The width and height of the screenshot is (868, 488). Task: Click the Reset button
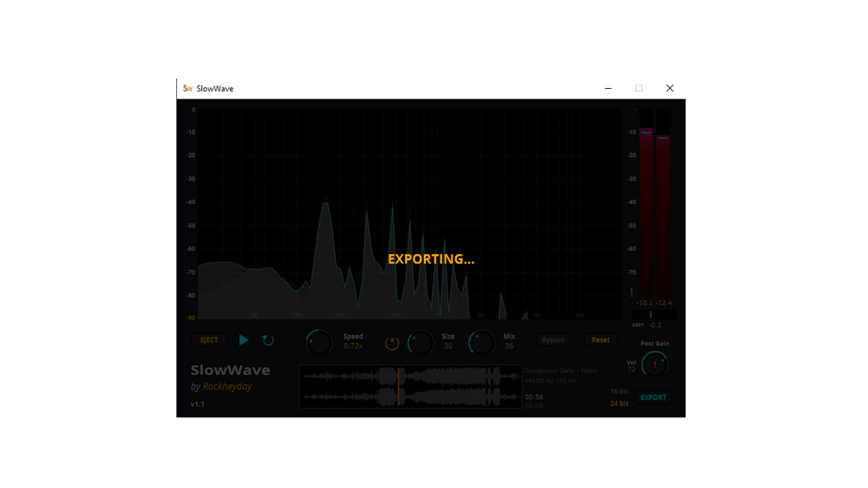pos(600,339)
